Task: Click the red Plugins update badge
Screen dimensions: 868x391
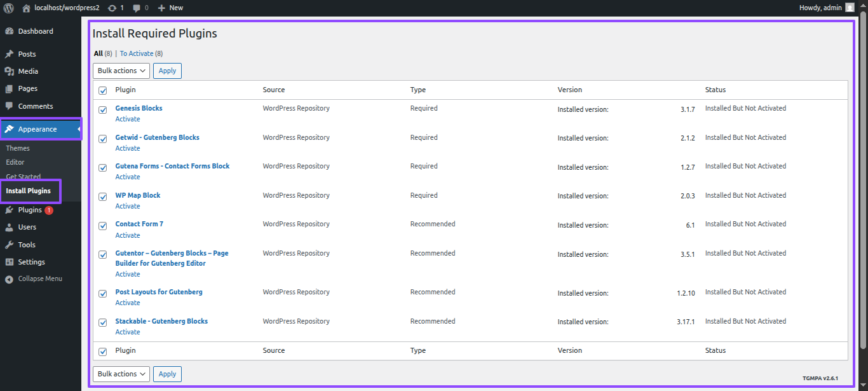Action: click(x=49, y=210)
